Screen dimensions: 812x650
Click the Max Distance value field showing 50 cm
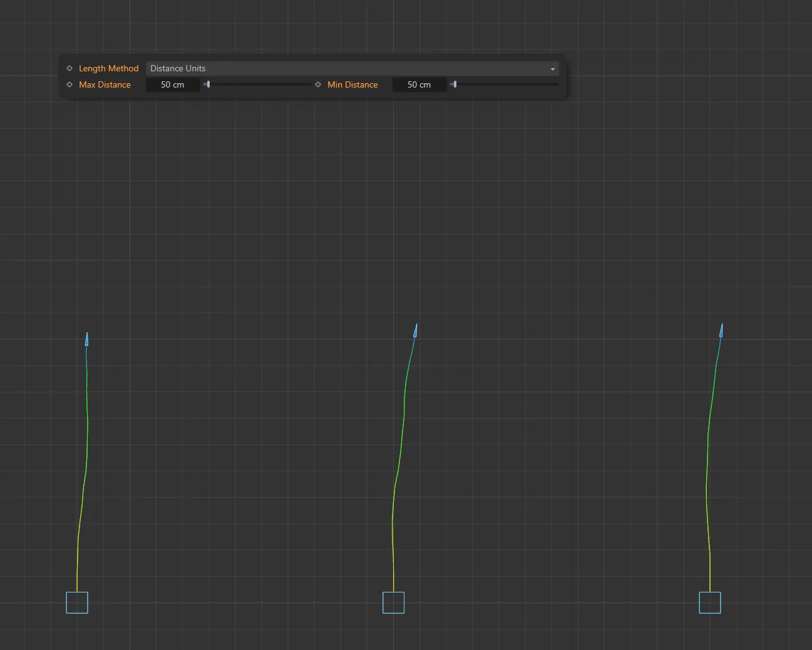click(173, 84)
